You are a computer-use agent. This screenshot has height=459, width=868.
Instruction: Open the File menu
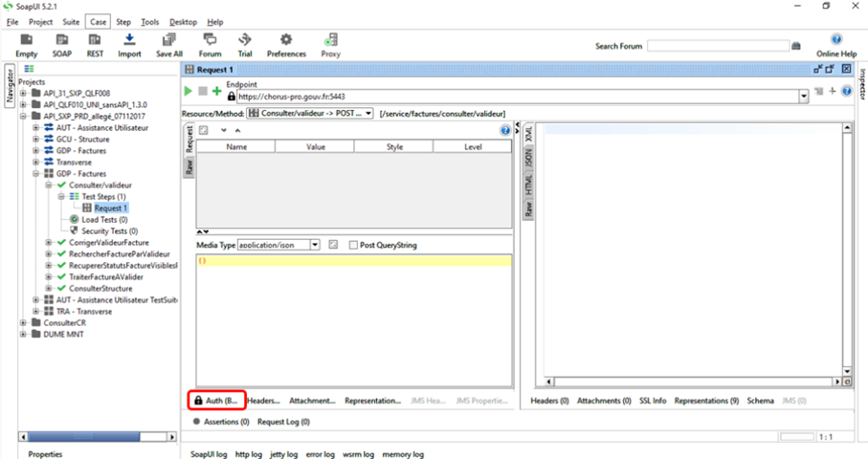click(x=12, y=22)
